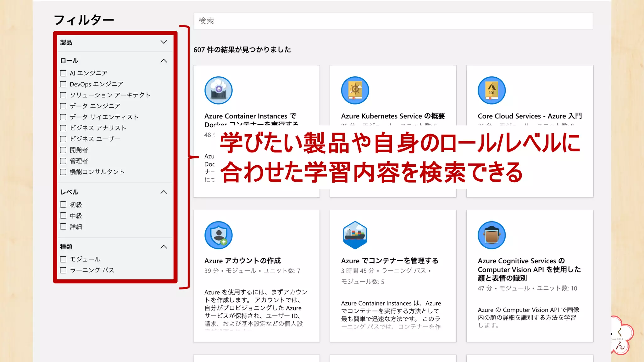Click the 607 件の結果が見つかりました text

[242, 50]
